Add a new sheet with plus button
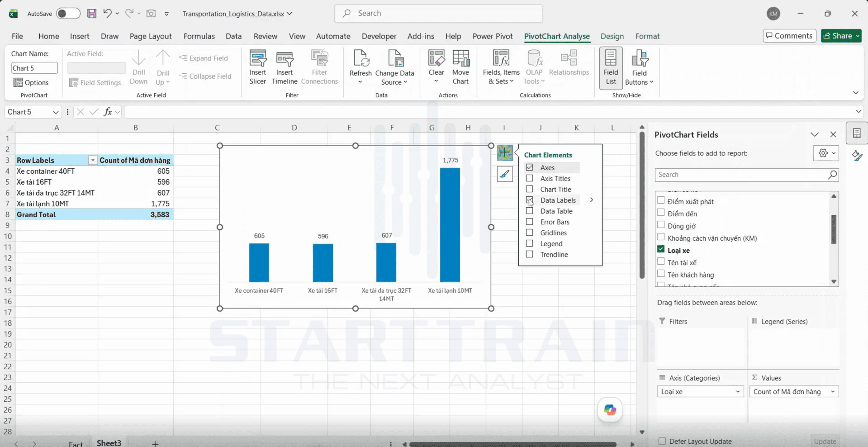 click(155, 443)
